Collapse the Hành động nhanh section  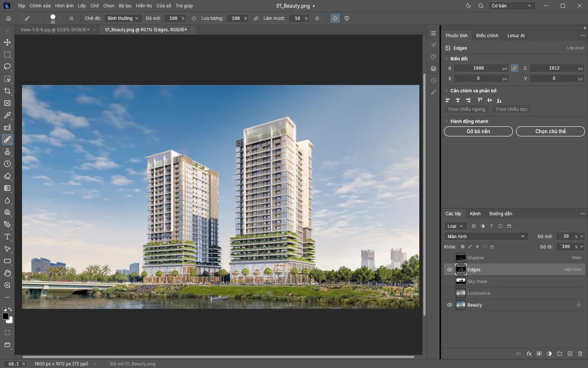[447, 121]
